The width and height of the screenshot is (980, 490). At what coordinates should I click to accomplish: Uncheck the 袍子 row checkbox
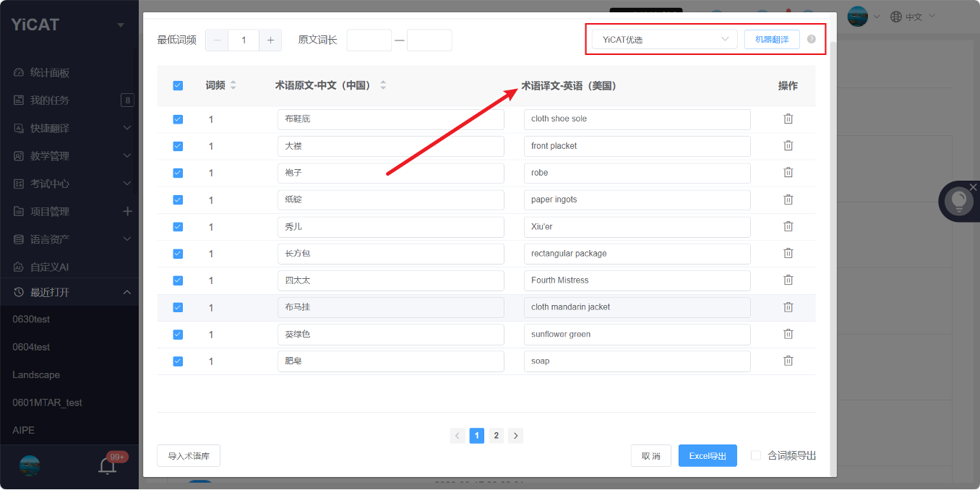click(178, 173)
